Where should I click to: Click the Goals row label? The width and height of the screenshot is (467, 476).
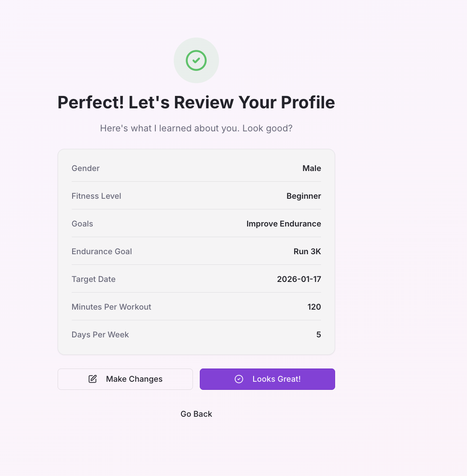[82, 224]
